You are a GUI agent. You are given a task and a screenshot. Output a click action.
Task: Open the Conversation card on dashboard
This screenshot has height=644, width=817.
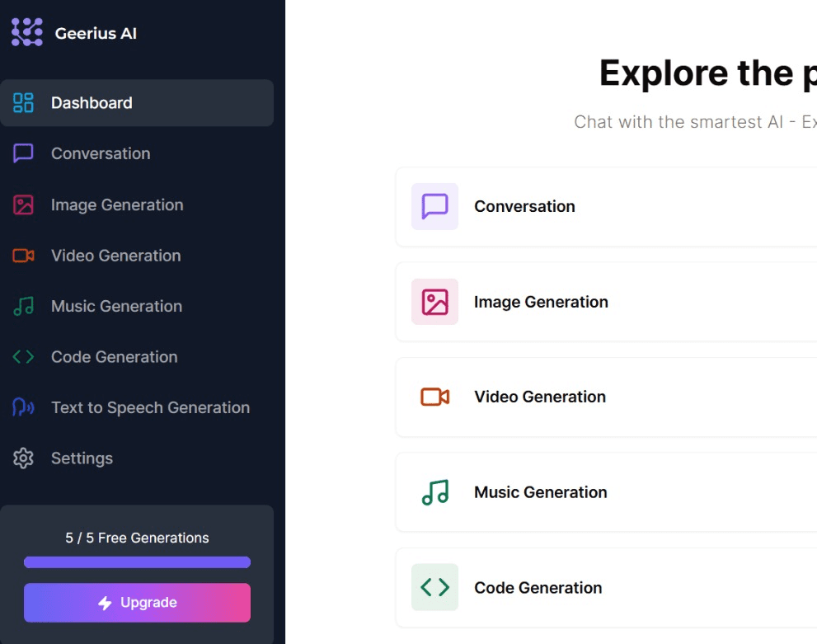click(606, 206)
